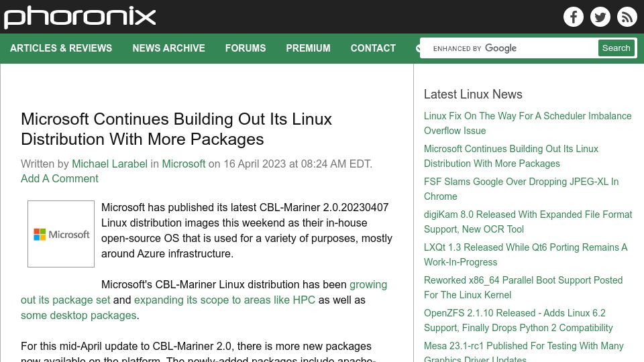Image resolution: width=644 pixels, height=362 pixels.
Task: Click the article headline text
Action: [x=176, y=129]
